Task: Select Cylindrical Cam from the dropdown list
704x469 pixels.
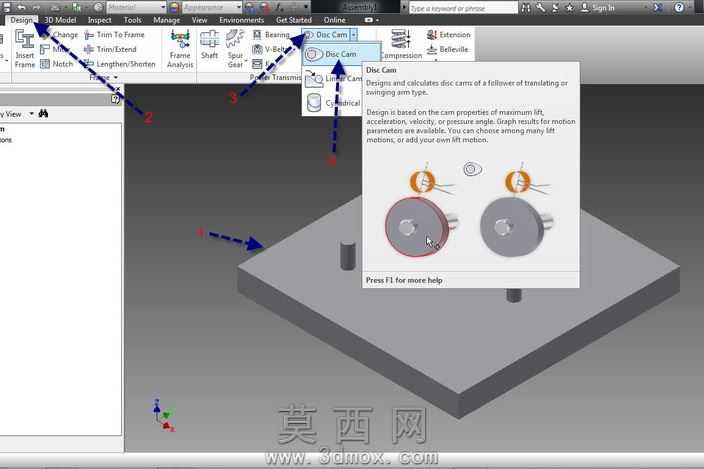Action: click(333, 103)
